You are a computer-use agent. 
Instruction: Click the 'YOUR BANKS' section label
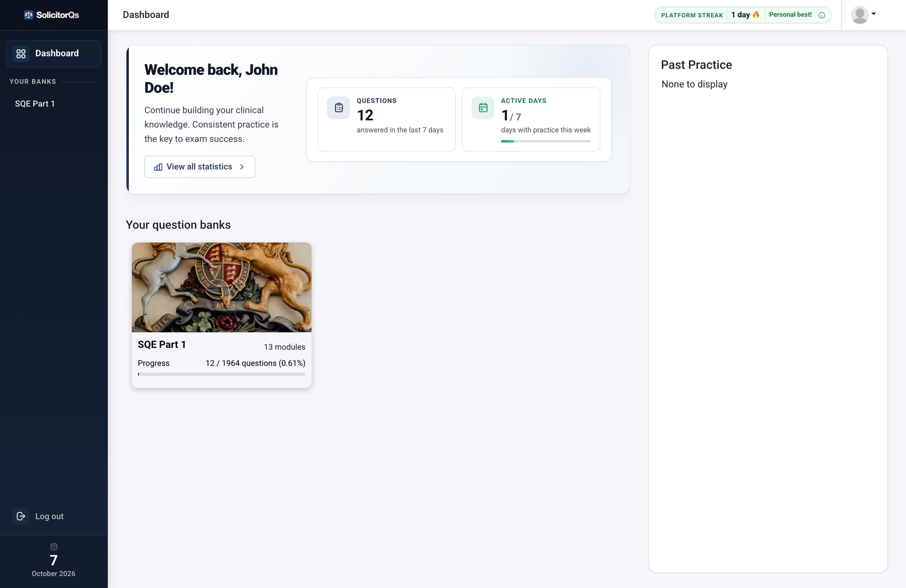[x=33, y=82]
